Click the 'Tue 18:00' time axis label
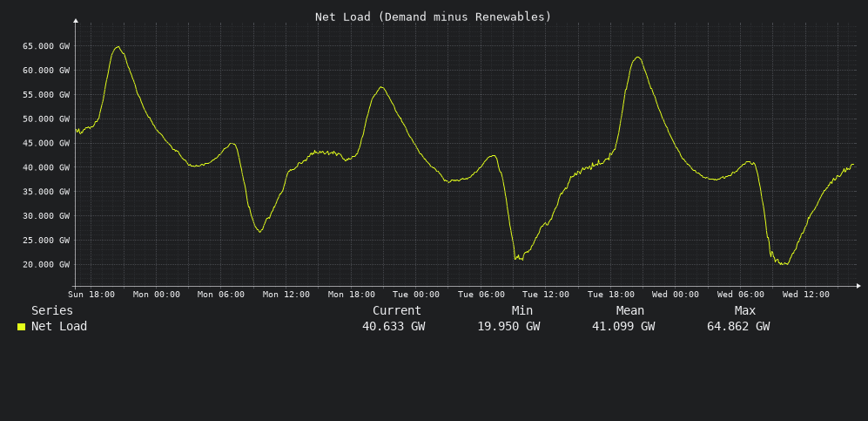The height and width of the screenshot is (421, 868). (611, 295)
